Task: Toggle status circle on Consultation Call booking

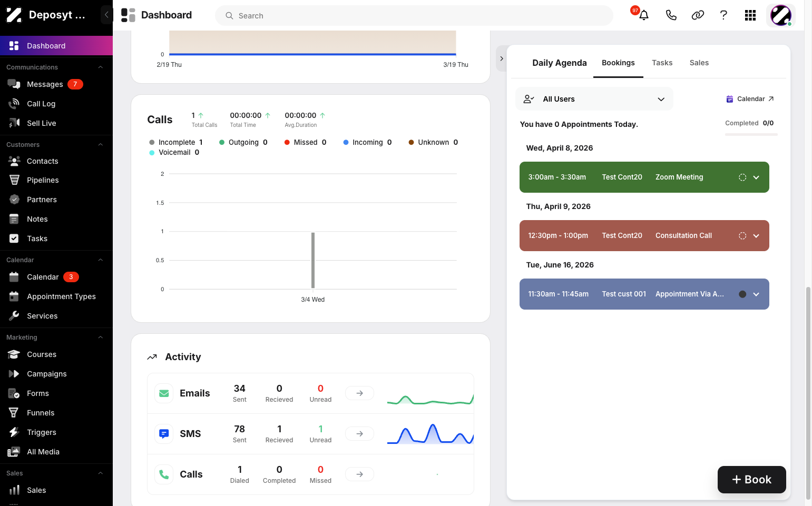Action: [742, 236]
